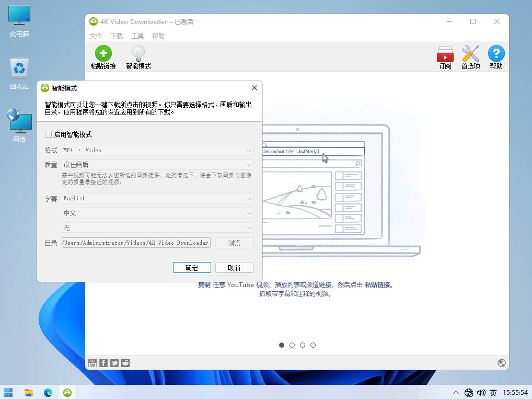532x399 pixels.
Task: Close the Smart Mode dialog with X
Action: 255,88
